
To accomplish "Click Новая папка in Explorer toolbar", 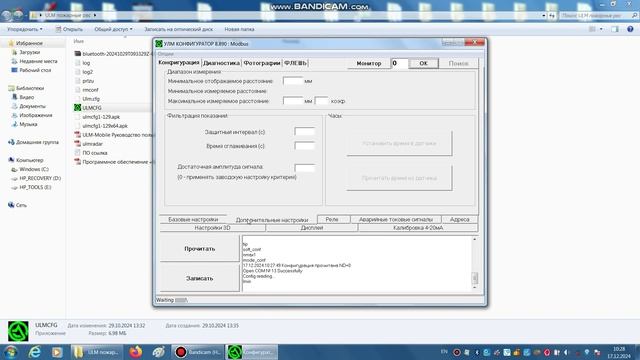I will [x=239, y=29].
